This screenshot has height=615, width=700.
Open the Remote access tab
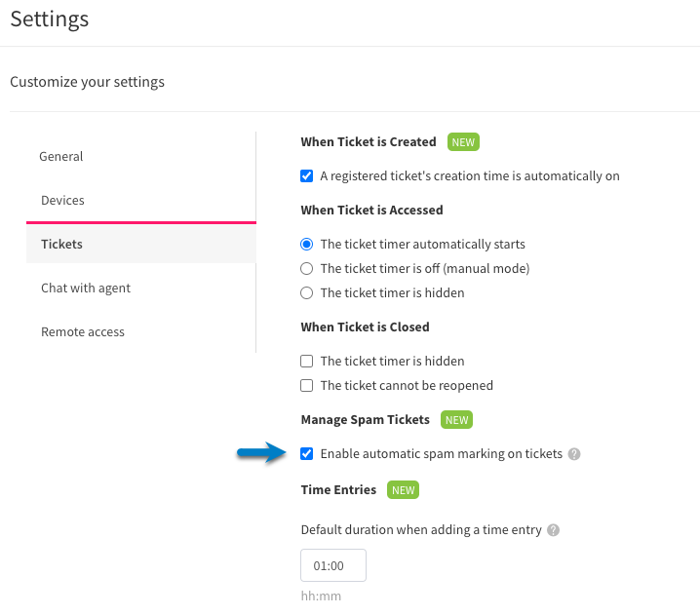click(83, 332)
